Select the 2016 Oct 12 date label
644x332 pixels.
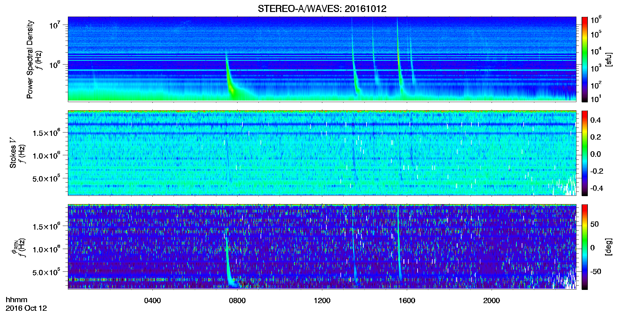pyautogui.click(x=26, y=308)
